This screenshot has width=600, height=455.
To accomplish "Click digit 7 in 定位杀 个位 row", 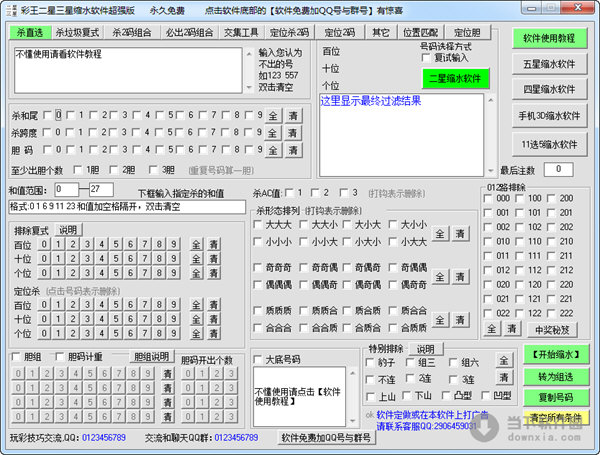I will [x=145, y=333].
